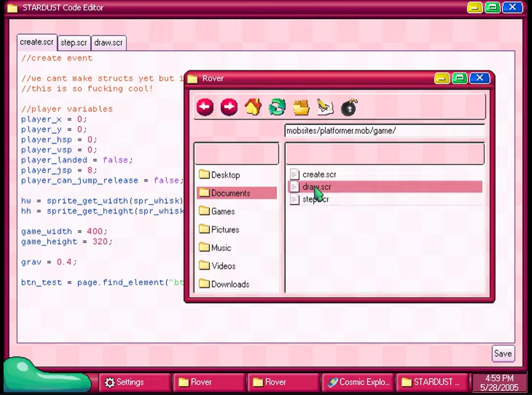Click the code line 'game_width = 400;'

64,231
